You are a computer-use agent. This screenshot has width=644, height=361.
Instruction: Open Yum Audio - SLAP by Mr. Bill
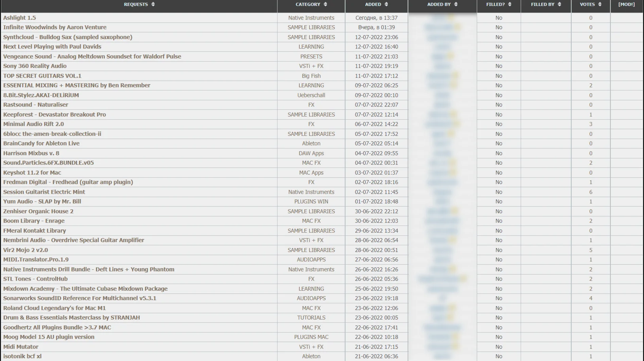42,201
